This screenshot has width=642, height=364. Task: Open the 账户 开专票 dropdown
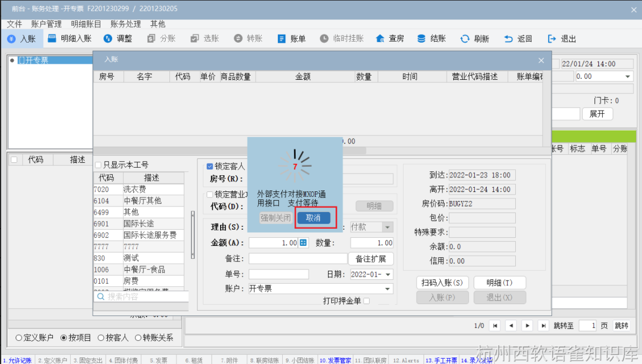tap(387, 289)
